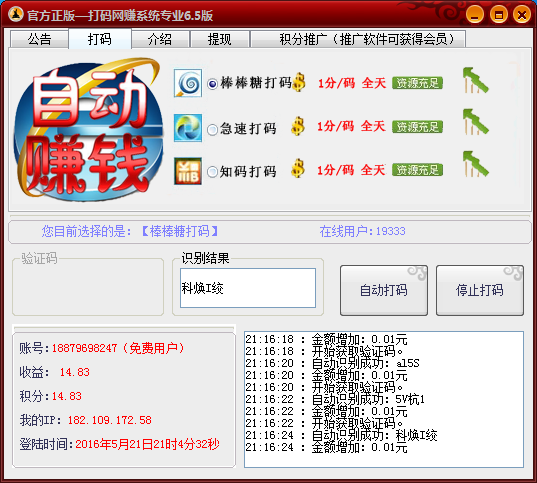The height and width of the screenshot is (483, 537).
Task: Open the 提现 tab
Action: (x=220, y=39)
